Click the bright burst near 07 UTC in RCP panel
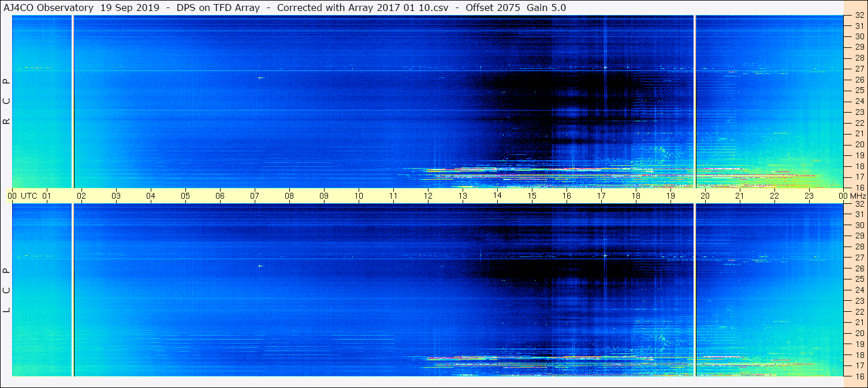Viewport: 868px width, 388px height. (260, 77)
